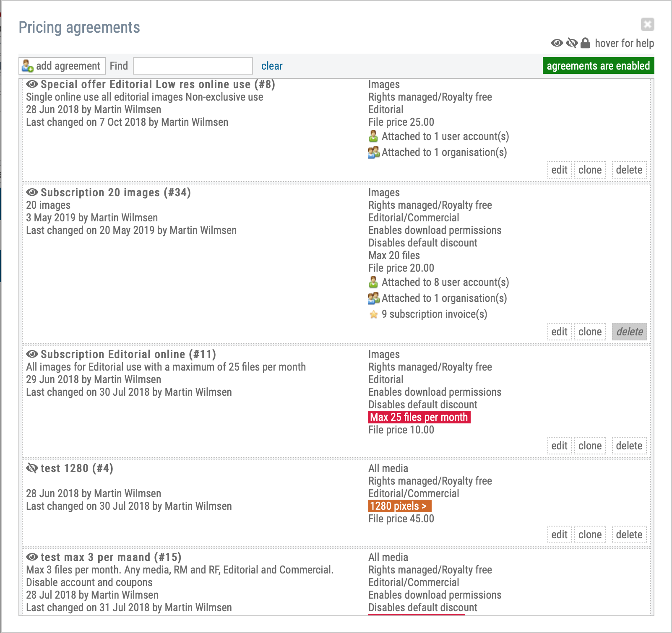Delete the Special offer Editorial Low res agreement
Image resolution: width=672 pixels, height=633 pixels.
tap(629, 170)
